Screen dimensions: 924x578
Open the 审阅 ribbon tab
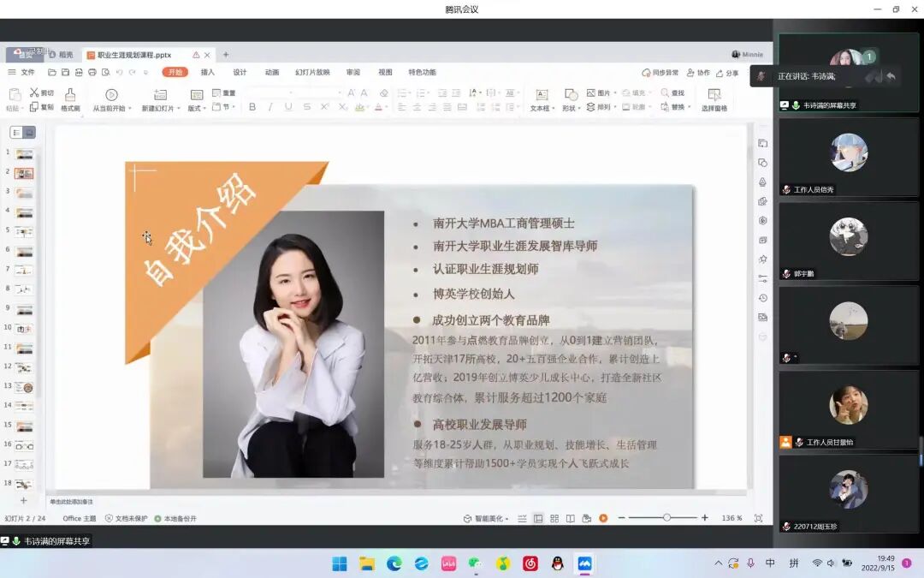353,72
